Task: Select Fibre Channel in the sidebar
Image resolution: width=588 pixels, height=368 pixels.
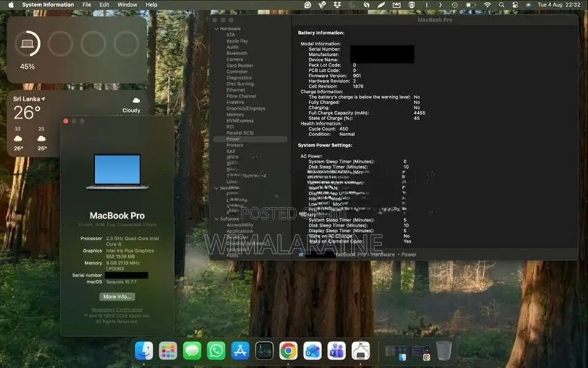Action: [241, 96]
